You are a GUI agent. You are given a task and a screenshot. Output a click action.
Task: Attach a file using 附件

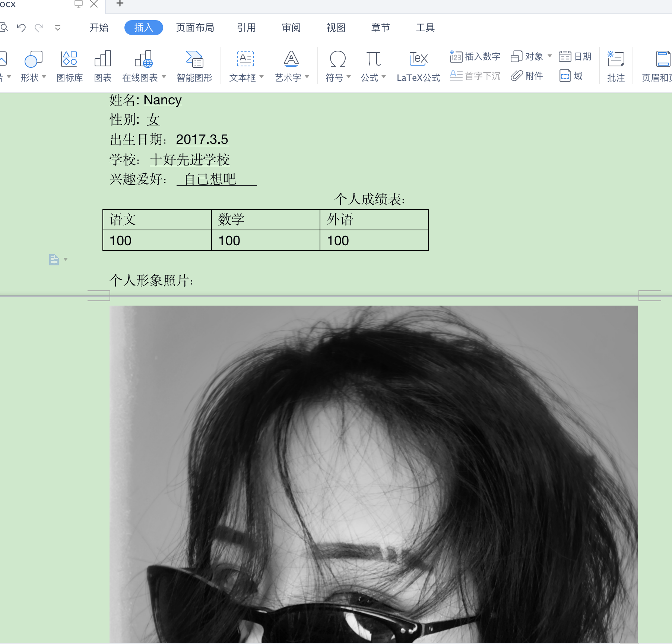527,76
